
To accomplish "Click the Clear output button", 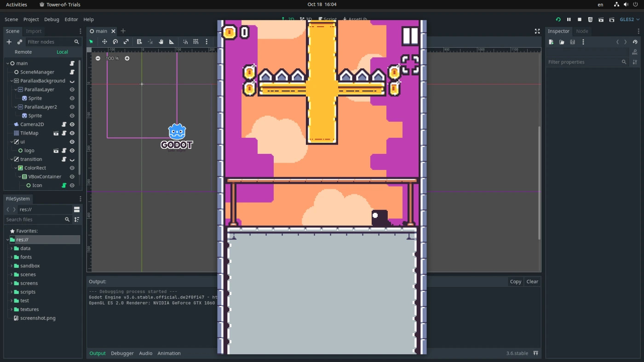I will pos(532,282).
